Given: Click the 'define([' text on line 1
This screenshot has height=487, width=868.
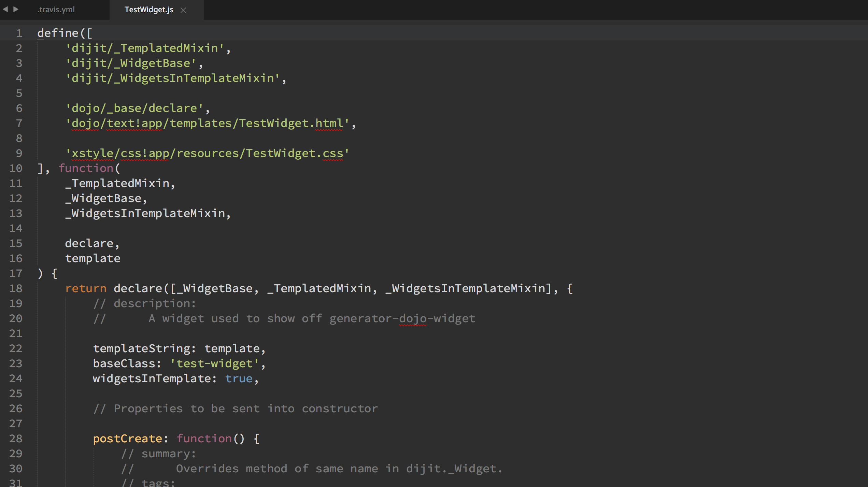Looking at the screenshot, I should pyautogui.click(x=65, y=33).
